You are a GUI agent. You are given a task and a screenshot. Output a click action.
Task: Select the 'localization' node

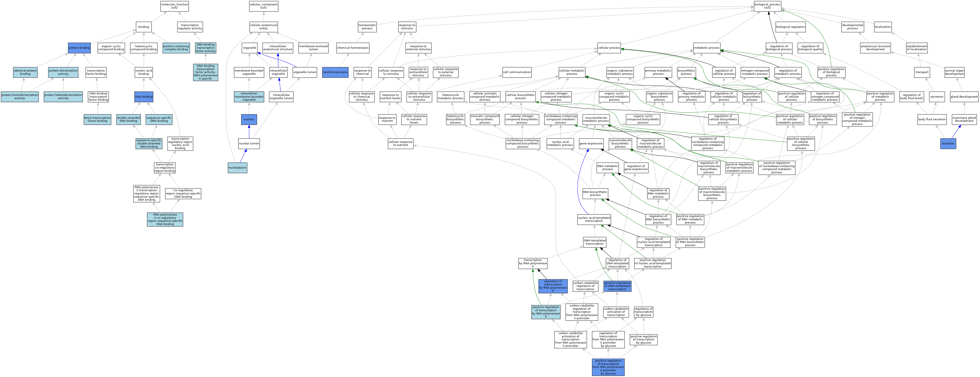[x=883, y=27]
